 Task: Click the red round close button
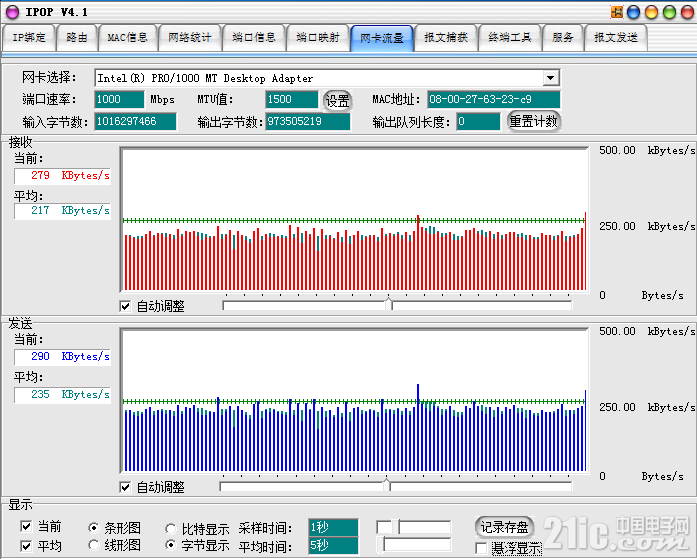coord(687,12)
